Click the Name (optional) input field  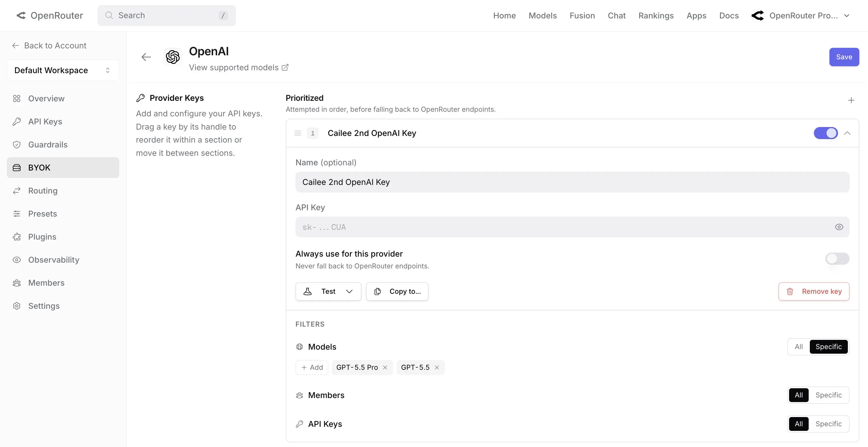pos(572,182)
